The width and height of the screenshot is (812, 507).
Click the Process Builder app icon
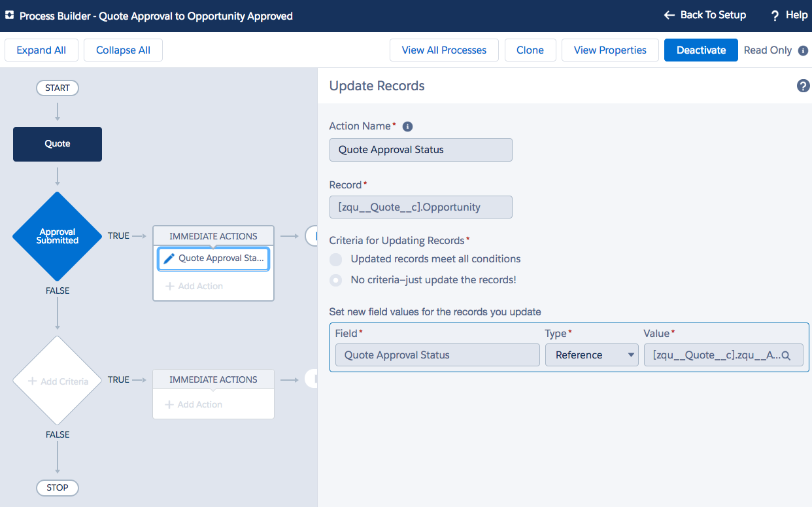pos(10,16)
